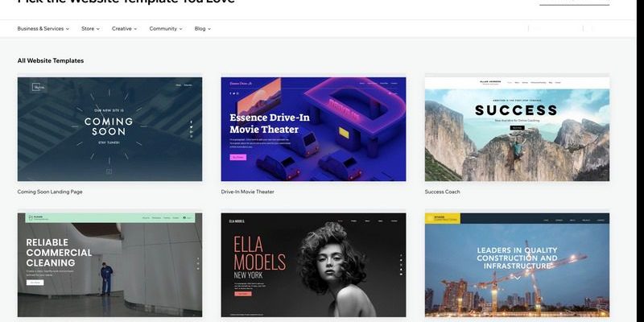Click the square arrow icon below Stay Tuned
Image resolution: width=644 pixels, height=322 pixels.
[109, 171]
